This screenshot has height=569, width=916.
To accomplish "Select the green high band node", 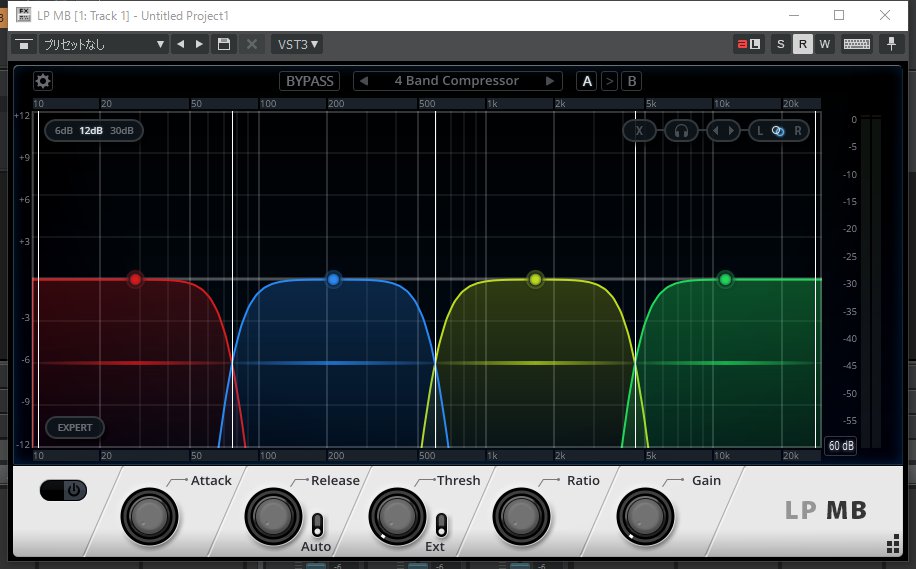I will [x=725, y=279].
